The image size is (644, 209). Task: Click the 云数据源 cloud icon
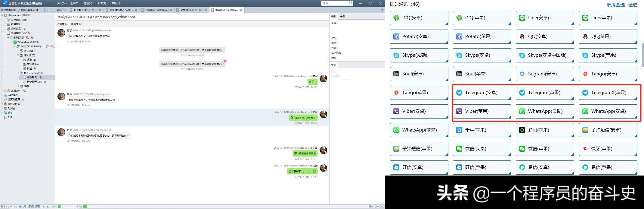(x=5, y=95)
